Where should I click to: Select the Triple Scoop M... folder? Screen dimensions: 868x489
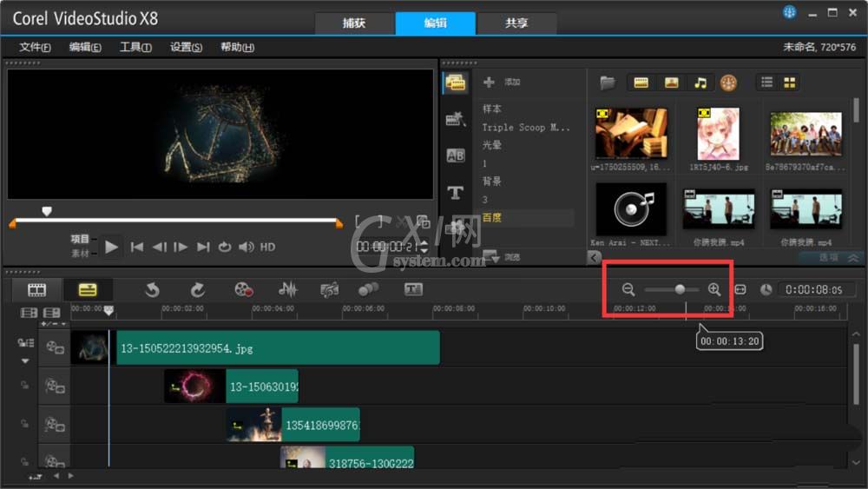pos(525,128)
